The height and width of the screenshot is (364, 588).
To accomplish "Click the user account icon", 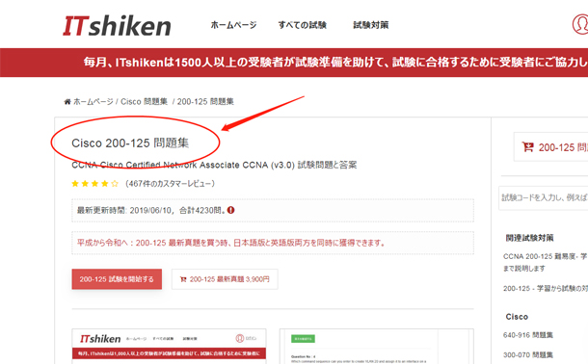I will [580, 24].
